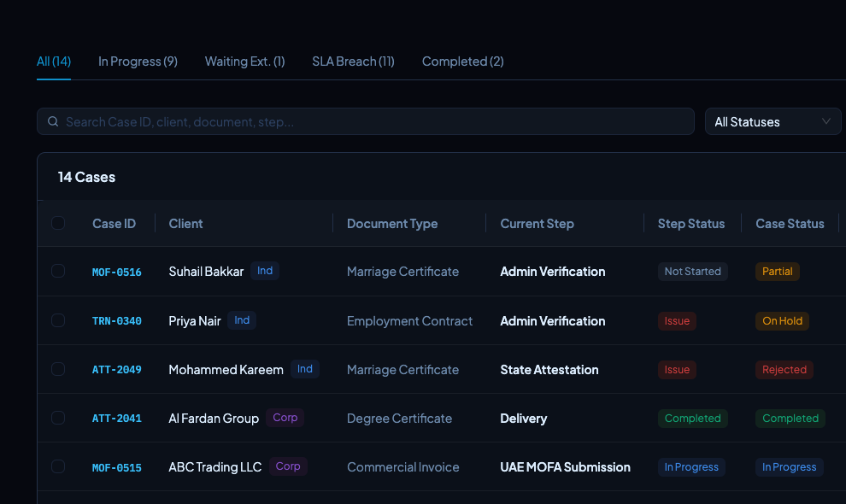This screenshot has width=846, height=504.
Task: Click the Ind tag beside Priya Nair
Action: pos(242,320)
